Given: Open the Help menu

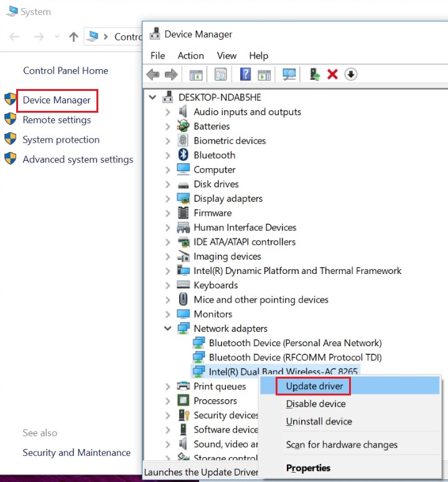Looking at the screenshot, I should (x=259, y=55).
